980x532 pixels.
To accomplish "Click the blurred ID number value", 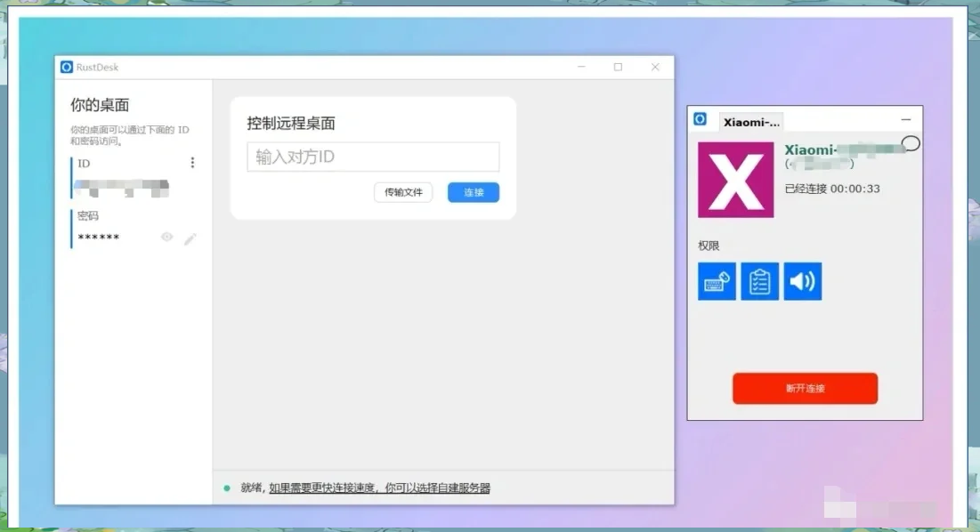I will [122, 188].
